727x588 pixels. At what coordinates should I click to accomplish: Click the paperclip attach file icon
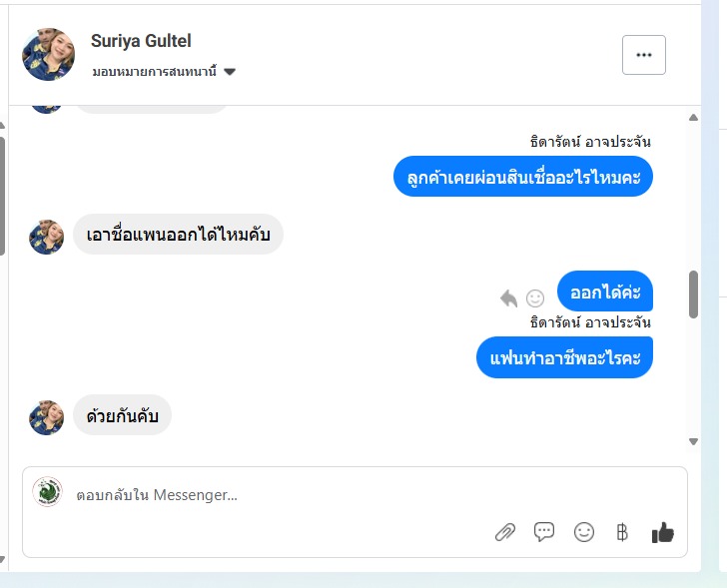coord(505,532)
